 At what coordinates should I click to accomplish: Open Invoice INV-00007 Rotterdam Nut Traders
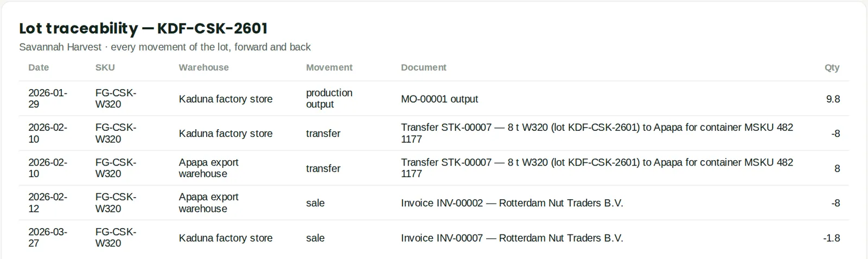coord(512,238)
